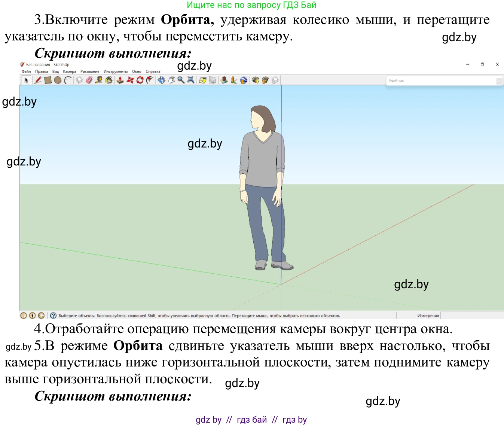504x426 pixels.
Task: Toggle the Select arrow tool
Action: [x=26, y=80]
